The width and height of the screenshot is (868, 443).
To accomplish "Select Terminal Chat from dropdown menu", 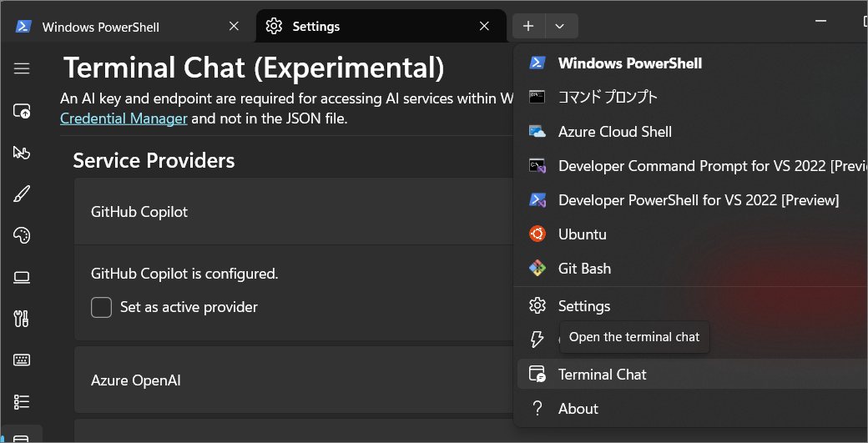I will (602, 375).
